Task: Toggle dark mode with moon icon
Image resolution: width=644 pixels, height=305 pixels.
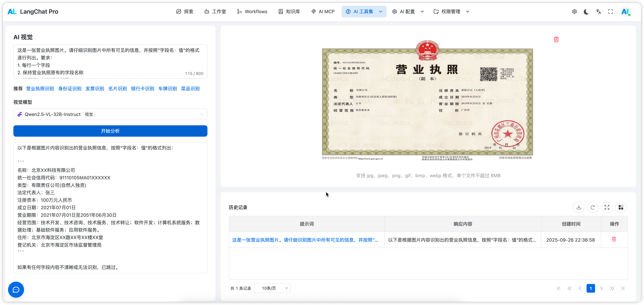Action: coord(586,12)
